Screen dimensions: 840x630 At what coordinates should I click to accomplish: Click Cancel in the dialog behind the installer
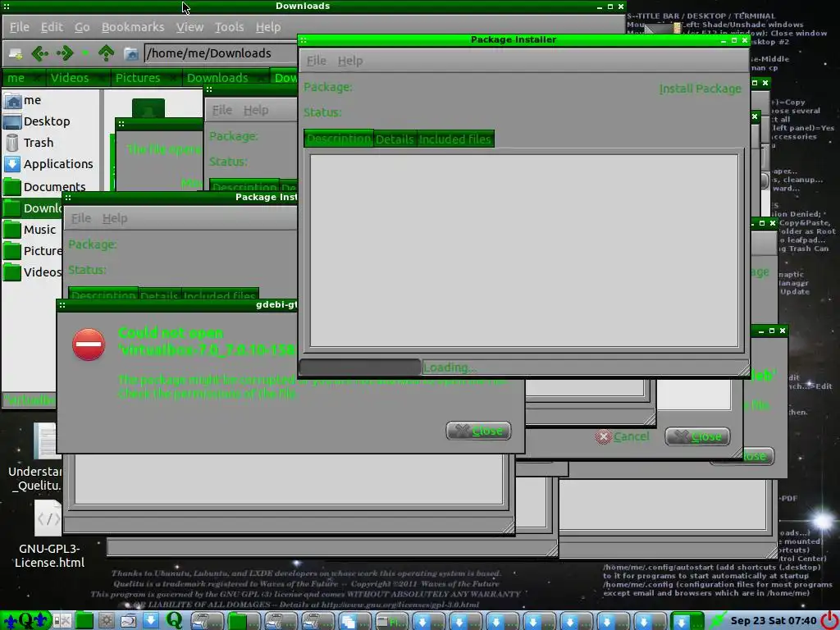click(622, 436)
